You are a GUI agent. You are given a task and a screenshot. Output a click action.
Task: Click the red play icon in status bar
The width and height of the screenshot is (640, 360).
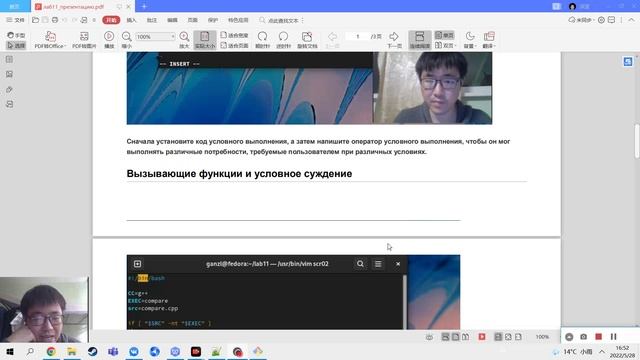tap(482, 337)
